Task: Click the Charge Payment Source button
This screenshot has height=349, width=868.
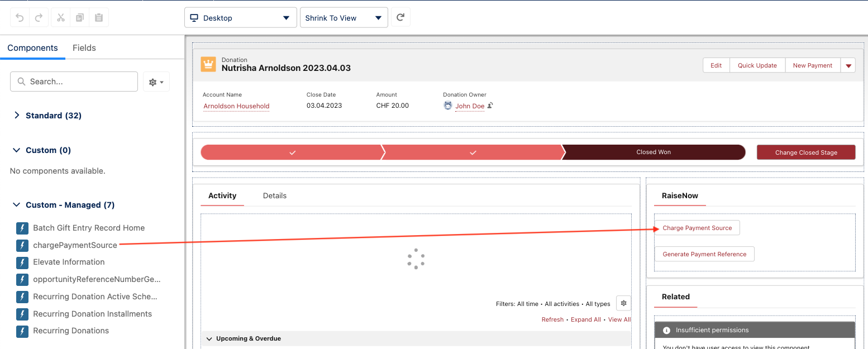Action: [697, 228]
